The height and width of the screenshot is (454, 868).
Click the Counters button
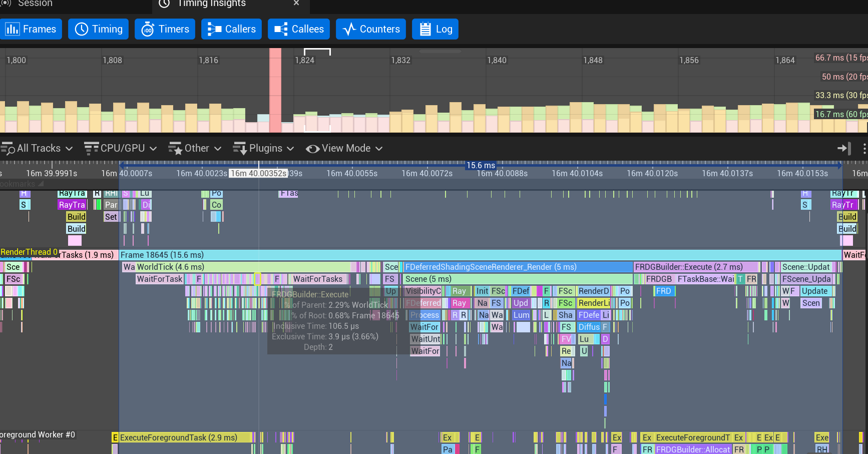click(370, 29)
